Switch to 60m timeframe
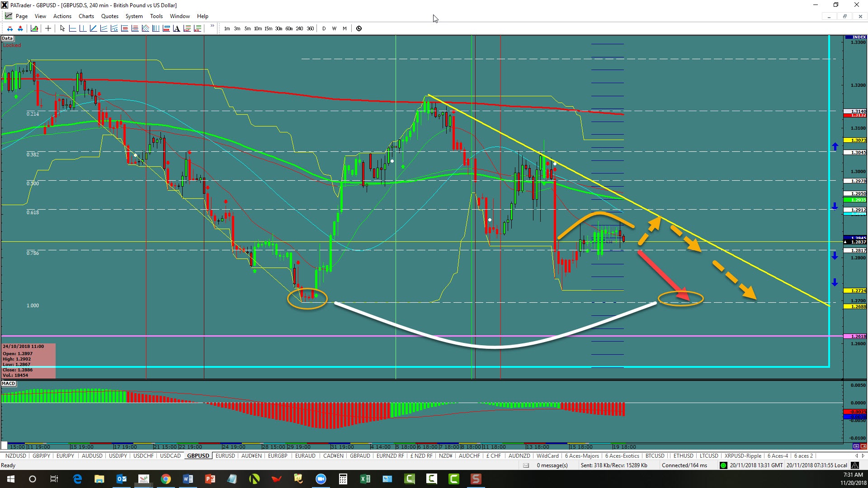868x488 pixels. point(289,28)
